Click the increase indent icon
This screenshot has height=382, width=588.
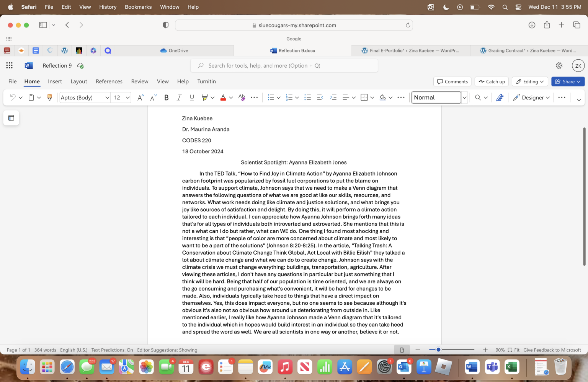point(333,98)
